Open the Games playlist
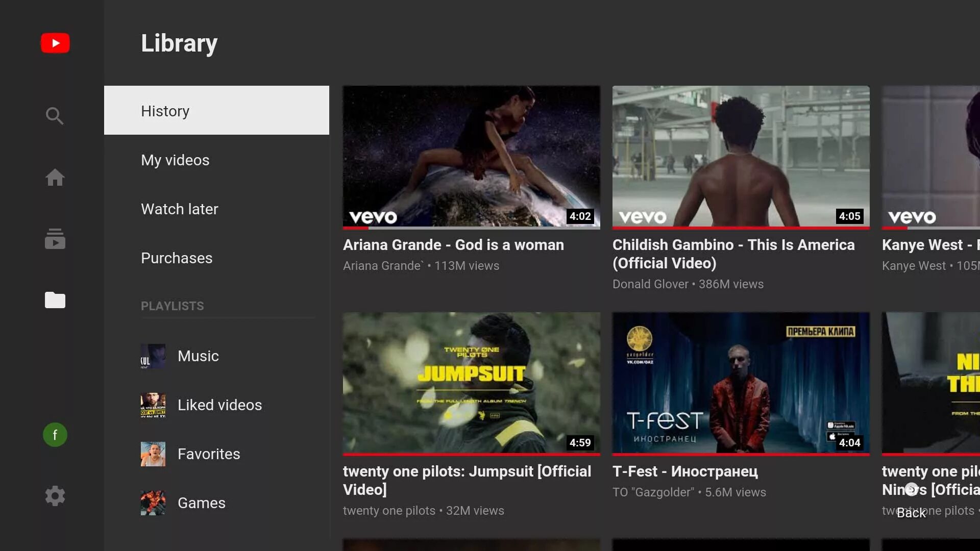The width and height of the screenshot is (980, 551). click(x=201, y=503)
